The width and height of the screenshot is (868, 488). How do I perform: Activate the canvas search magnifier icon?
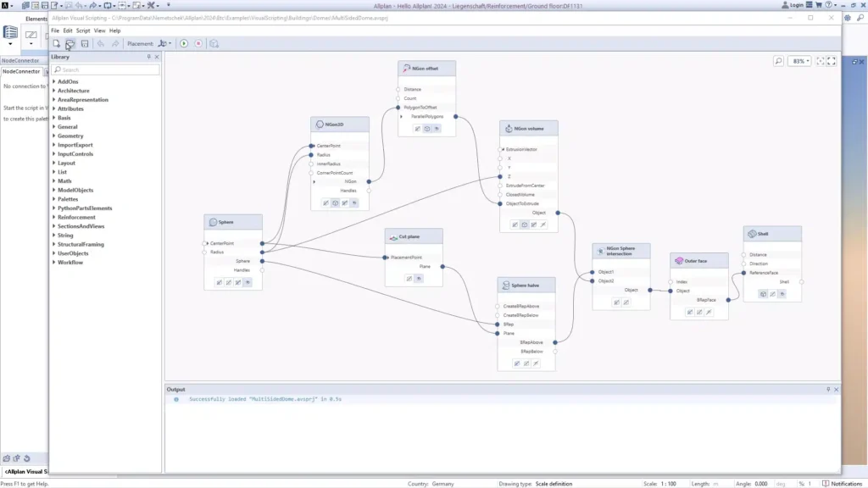coord(778,61)
